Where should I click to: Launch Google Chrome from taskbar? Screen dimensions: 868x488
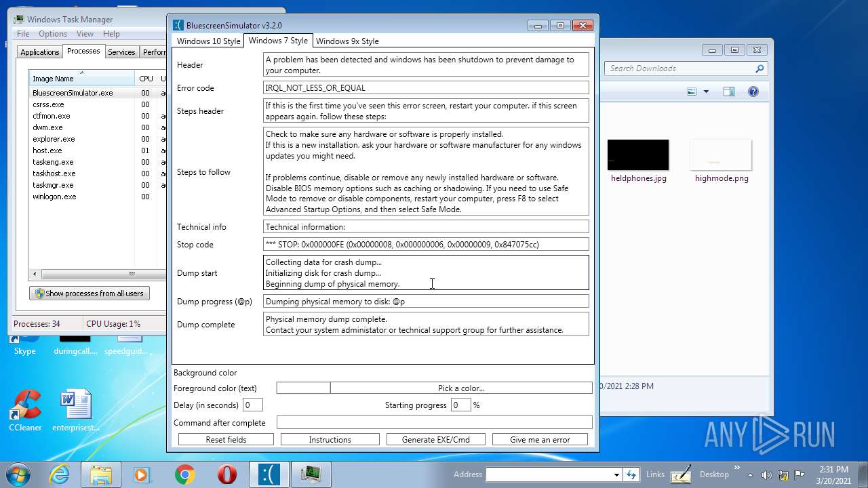click(185, 474)
